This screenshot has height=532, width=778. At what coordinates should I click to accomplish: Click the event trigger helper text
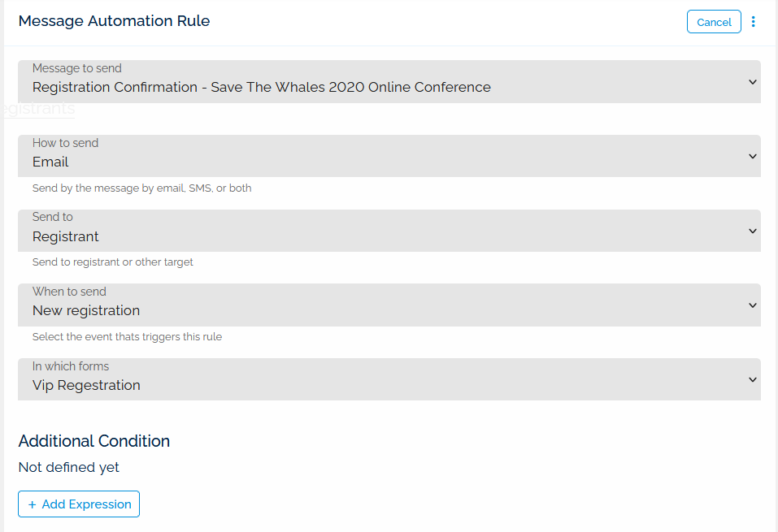click(x=127, y=337)
